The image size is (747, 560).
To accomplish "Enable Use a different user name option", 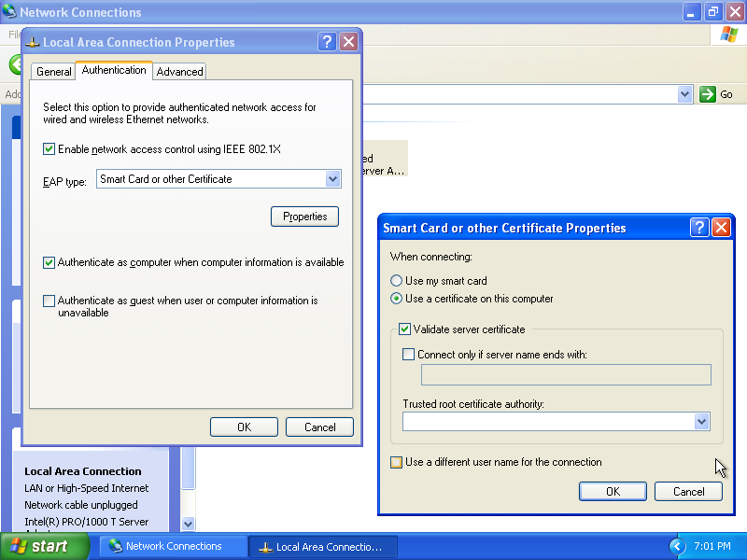I will coord(397,462).
